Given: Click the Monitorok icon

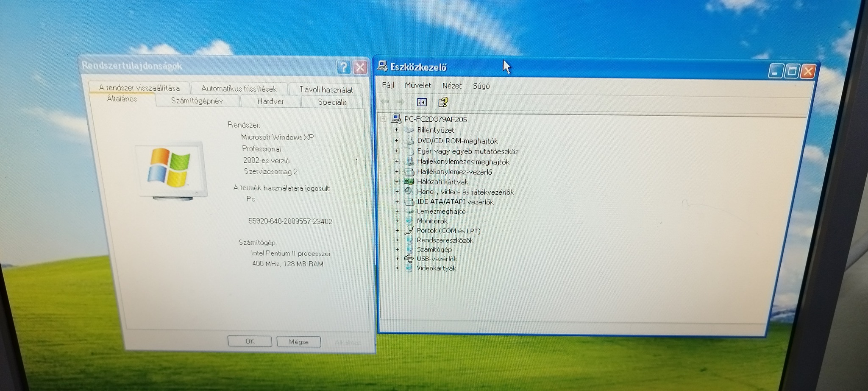Looking at the screenshot, I should [x=409, y=221].
